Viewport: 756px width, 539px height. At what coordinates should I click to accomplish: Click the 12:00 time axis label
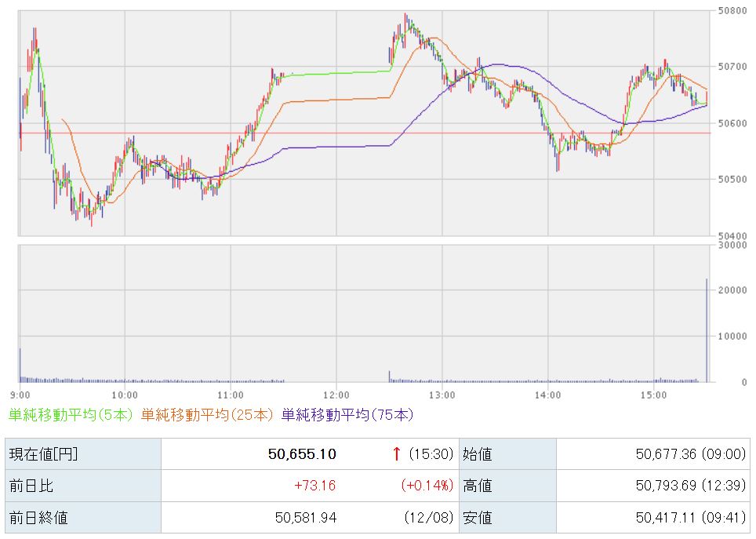[x=336, y=394]
